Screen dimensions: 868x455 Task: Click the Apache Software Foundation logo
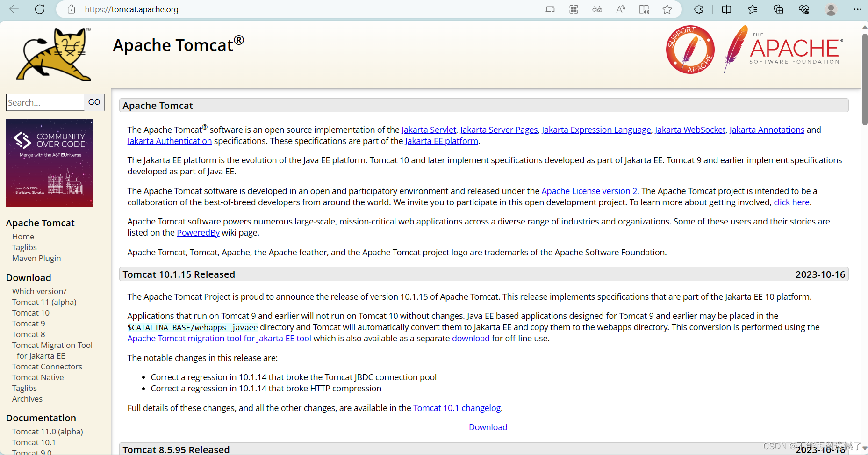(x=783, y=50)
